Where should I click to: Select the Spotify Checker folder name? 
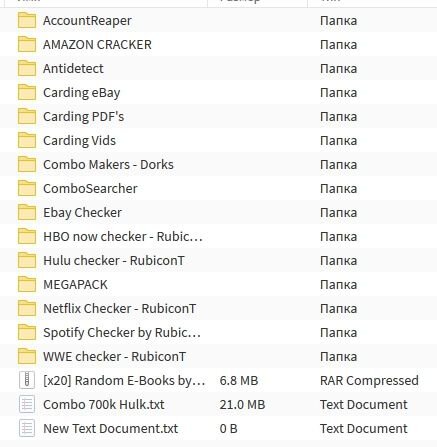122,333
